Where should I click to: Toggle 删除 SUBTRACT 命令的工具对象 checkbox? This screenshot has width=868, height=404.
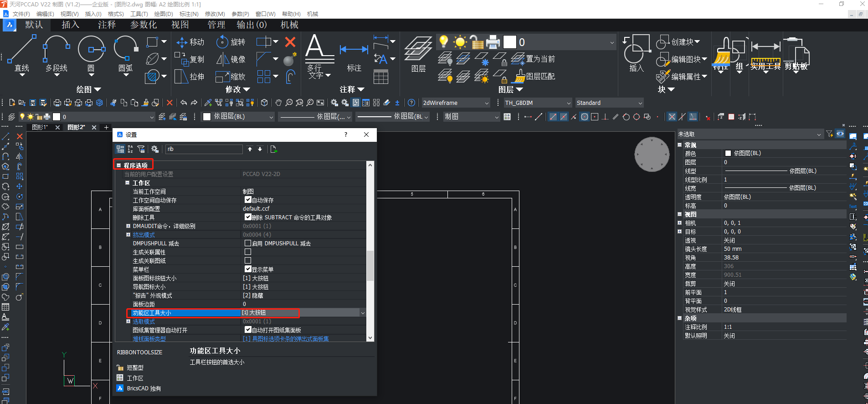coord(248,217)
